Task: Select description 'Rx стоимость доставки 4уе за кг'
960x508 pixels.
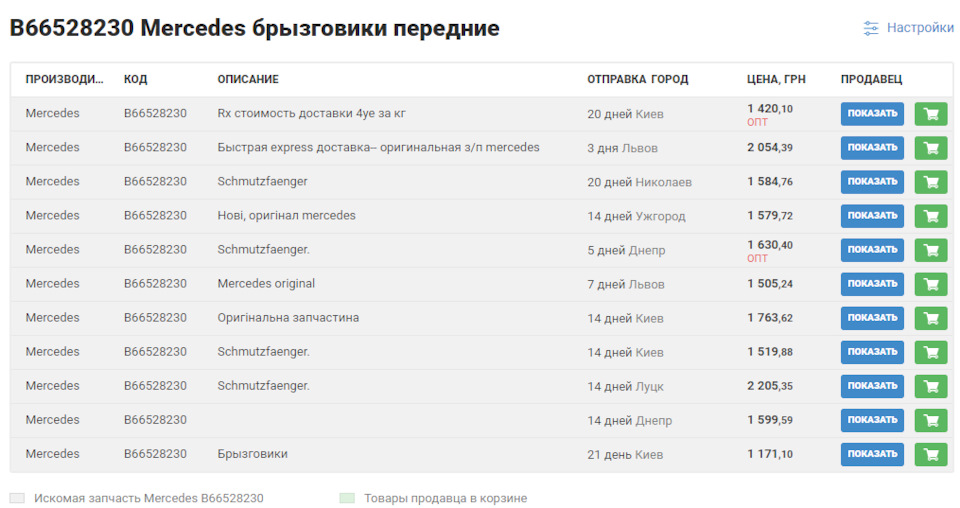Action: coord(311,113)
